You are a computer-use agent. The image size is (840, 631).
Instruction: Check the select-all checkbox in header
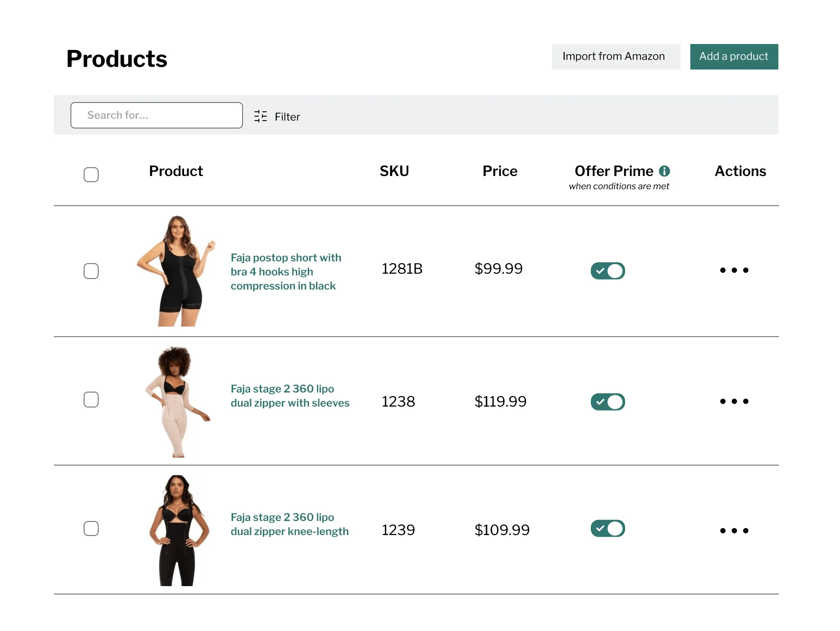click(x=91, y=175)
